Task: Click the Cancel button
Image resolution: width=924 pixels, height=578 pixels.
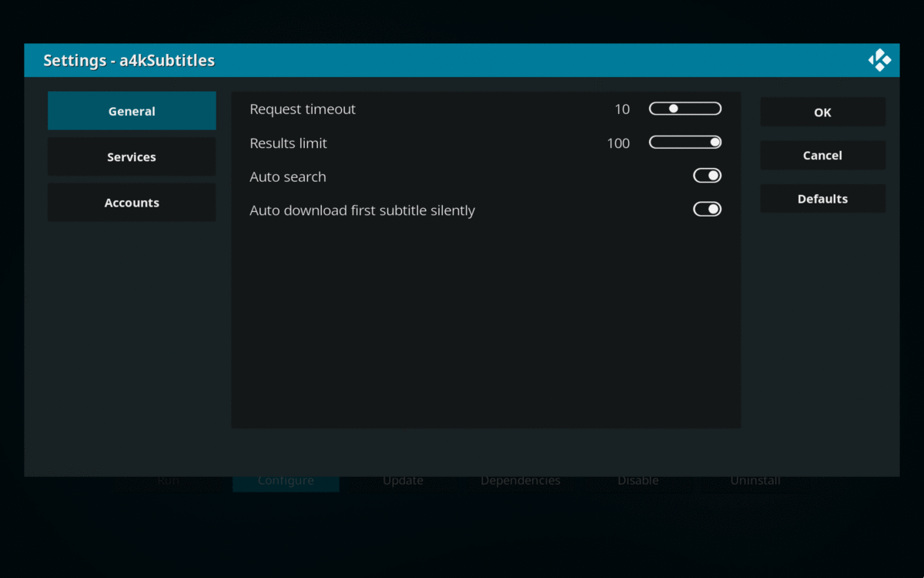Action: tap(822, 156)
